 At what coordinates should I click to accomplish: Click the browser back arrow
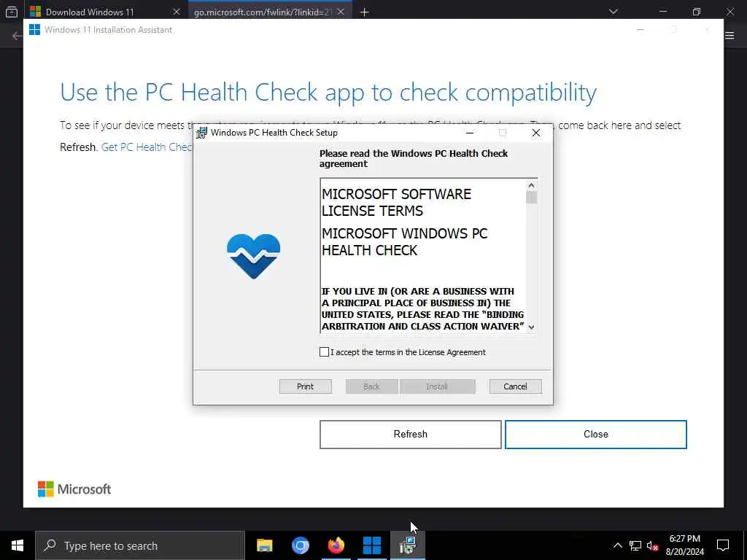(x=17, y=36)
